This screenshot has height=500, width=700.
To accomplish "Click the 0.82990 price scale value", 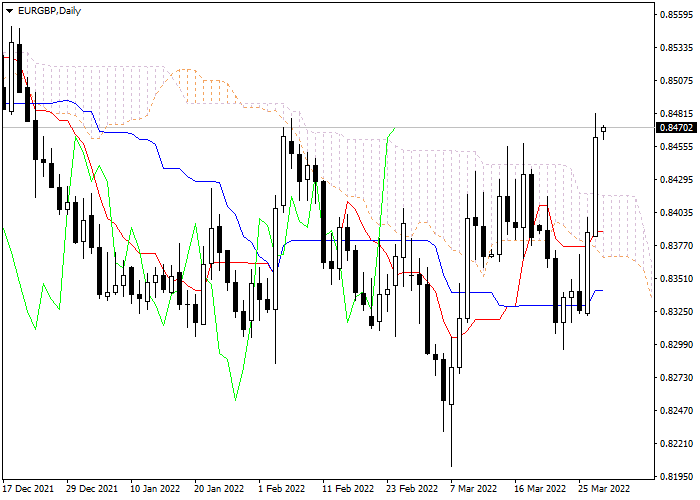I will 676,345.
